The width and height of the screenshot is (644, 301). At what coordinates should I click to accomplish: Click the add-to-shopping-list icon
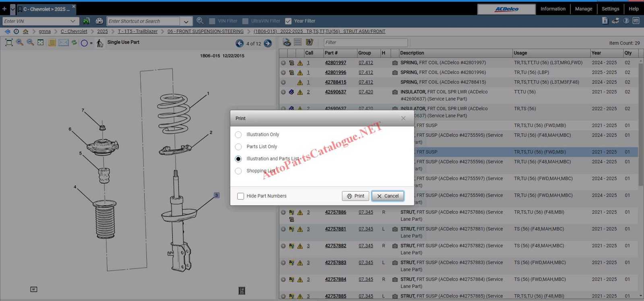[310, 42]
